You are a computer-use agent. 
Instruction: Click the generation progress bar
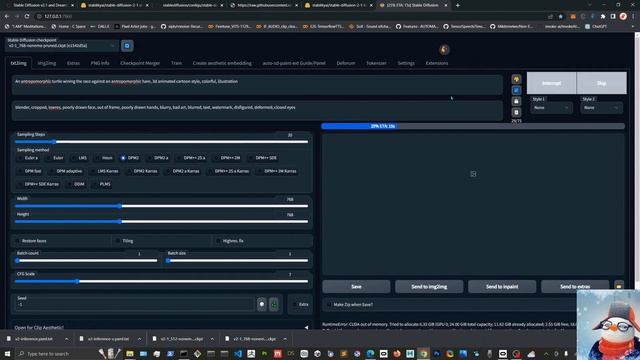click(x=473, y=126)
